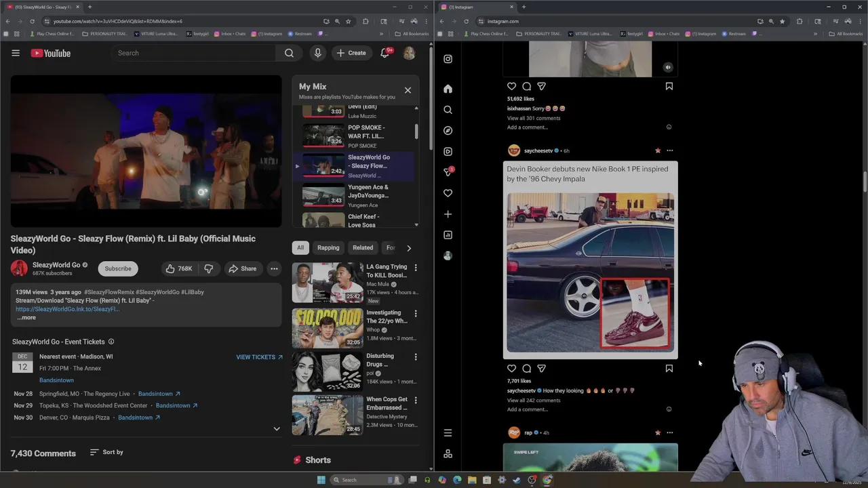Unmute the video at top of feed

(x=668, y=67)
